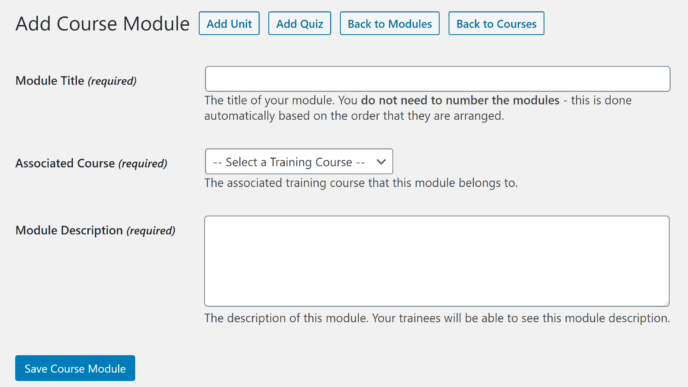The height and width of the screenshot is (387, 688).
Task: Click the (required) note beside Associated Course
Action: (143, 164)
